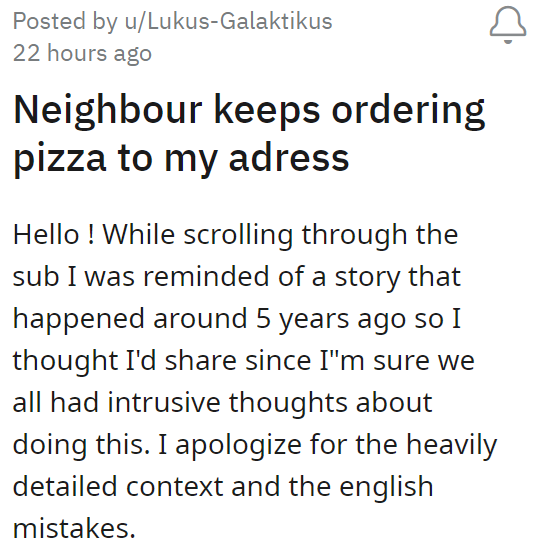The width and height of the screenshot is (534, 549).
Task: Click the word "intrusive" in the paragraph
Action: (164, 403)
